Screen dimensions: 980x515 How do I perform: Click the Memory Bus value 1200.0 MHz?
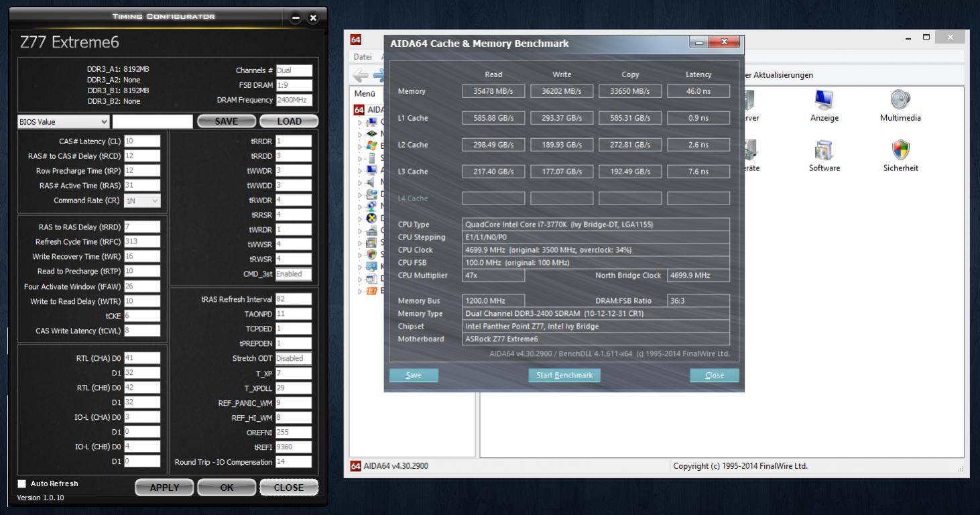click(x=493, y=301)
